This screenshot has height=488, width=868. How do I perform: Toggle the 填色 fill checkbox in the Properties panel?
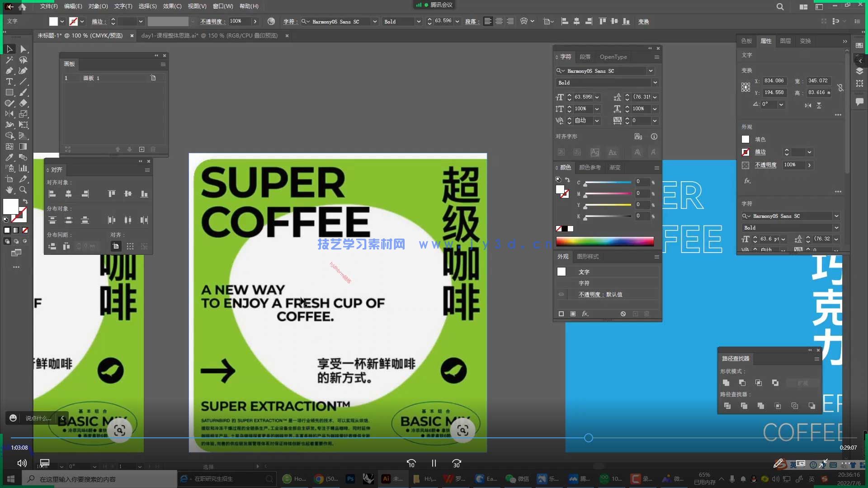(x=745, y=139)
